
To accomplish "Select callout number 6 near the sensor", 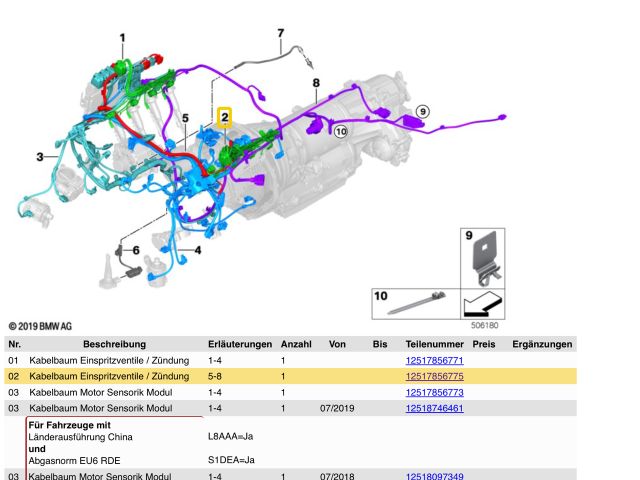I will click(x=135, y=249).
